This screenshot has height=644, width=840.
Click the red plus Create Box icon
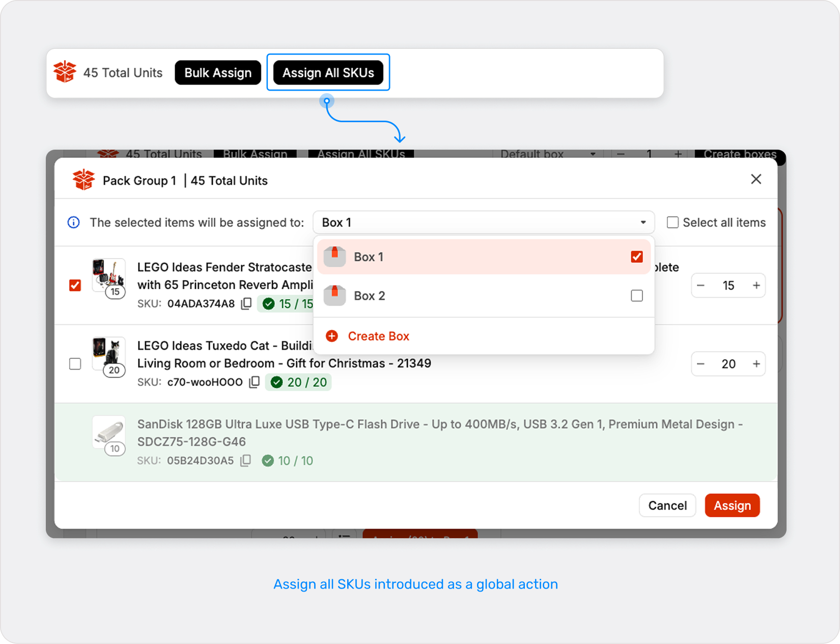(x=332, y=336)
